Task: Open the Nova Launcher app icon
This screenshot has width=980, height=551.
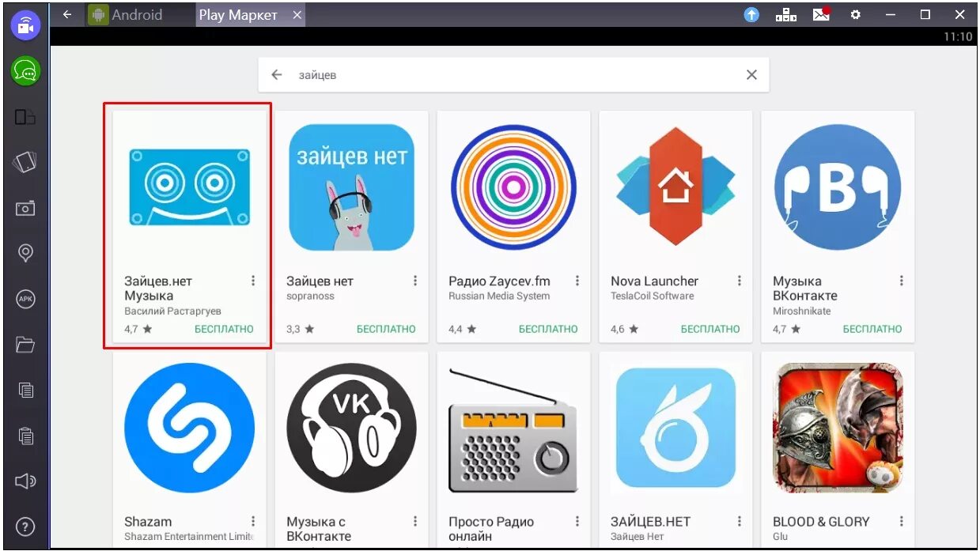Action: click(x=675, y=187)
